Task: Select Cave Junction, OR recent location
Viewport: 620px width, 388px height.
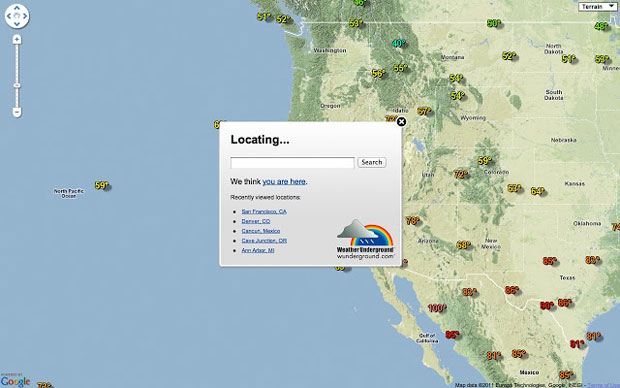Action: [264, 240]
